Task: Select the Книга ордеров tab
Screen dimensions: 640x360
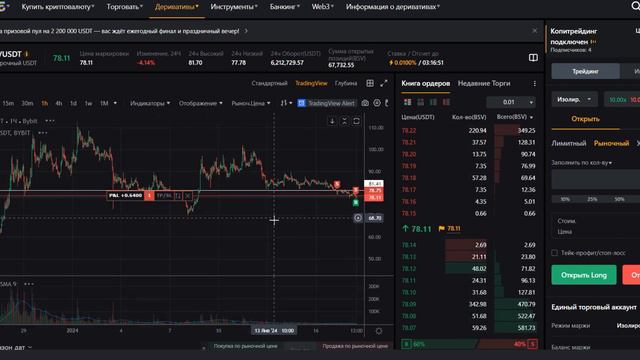Action: pyautogui.click(x=425, y=83)
